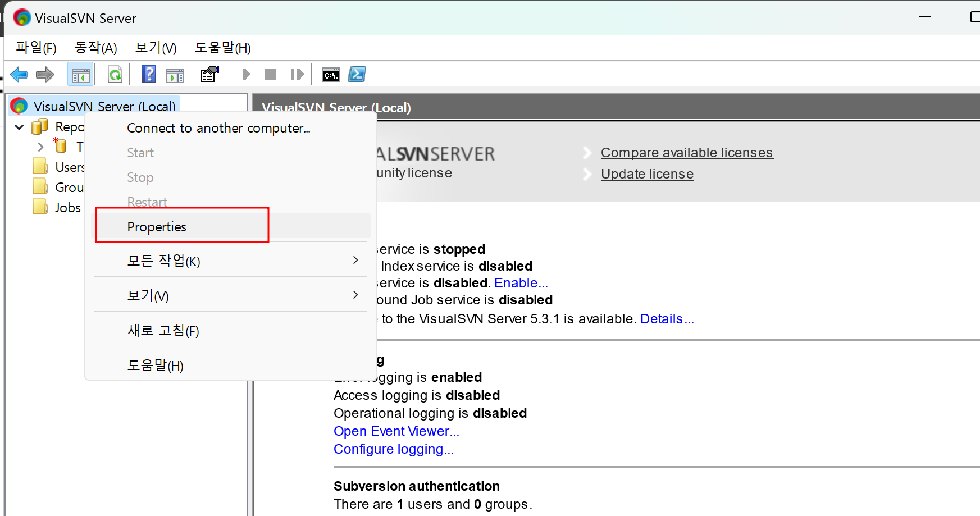Viewport: 980px width, 516px height.
Task: Collapse the Repositories tree node
Action: pyautogui.click(x=19, y=127)
